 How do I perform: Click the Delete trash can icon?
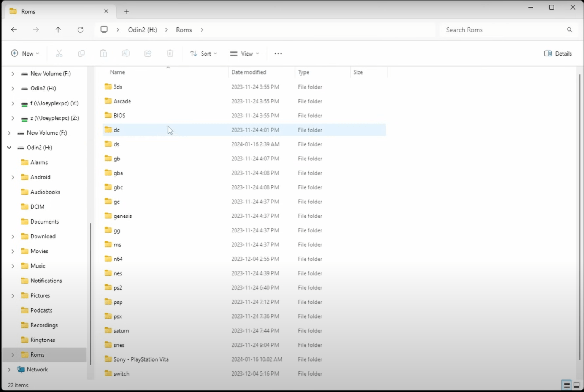pos(170,54)
